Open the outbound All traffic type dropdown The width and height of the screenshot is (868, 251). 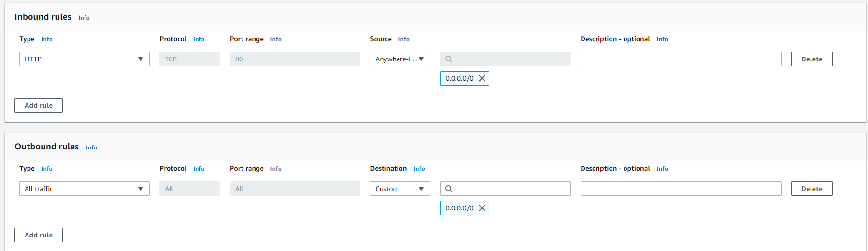(x=85, y=189)
